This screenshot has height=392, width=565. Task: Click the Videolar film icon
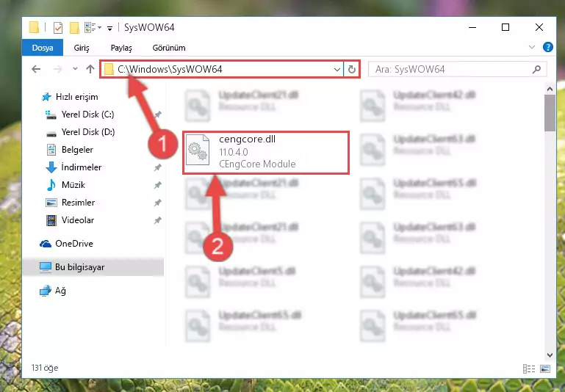(51, 220)
